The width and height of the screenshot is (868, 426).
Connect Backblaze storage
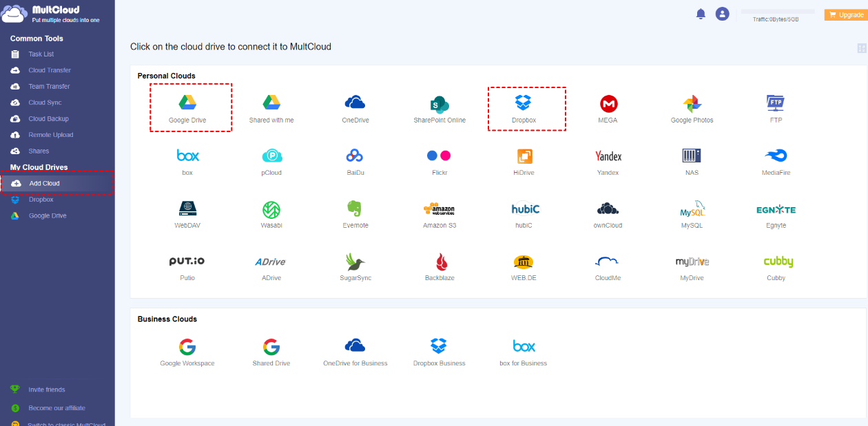tap(440, 268)
